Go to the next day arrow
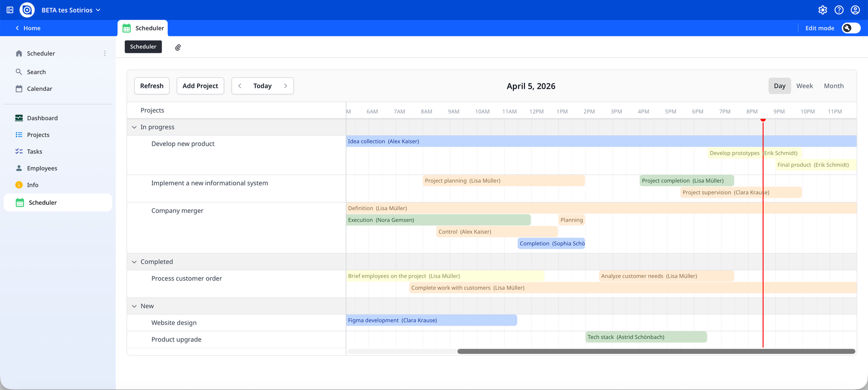Screen dimensions: 868x390 click(x=286, y=86)
